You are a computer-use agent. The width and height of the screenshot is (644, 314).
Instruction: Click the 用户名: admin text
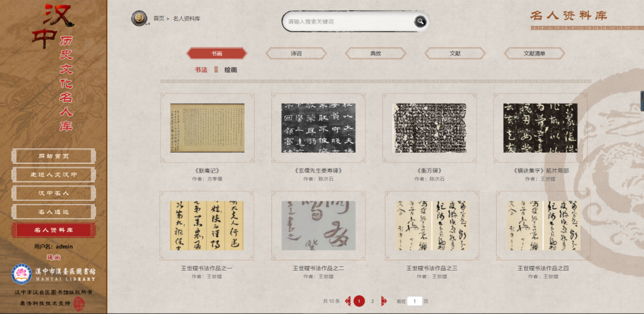[x=54, y=247]
